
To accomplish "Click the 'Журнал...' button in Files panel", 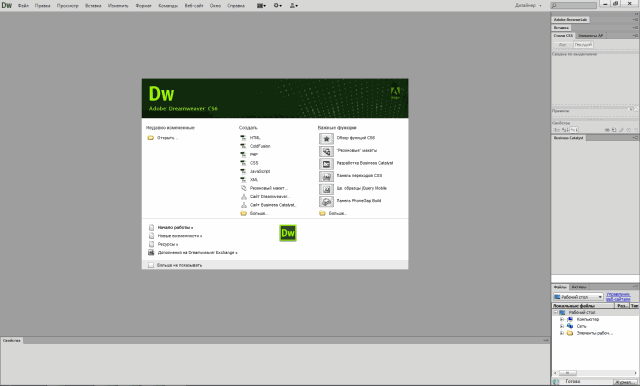I will (x=624, y=382).
